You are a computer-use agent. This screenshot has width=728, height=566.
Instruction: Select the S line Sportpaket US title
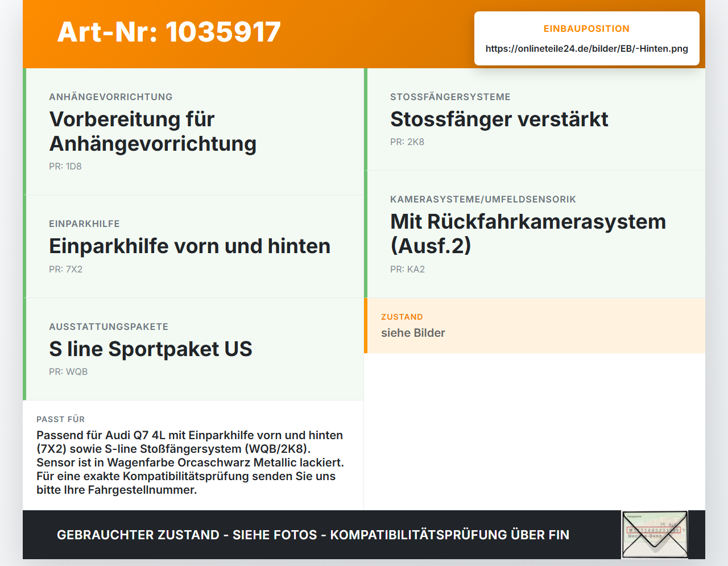tap(151, 349)
